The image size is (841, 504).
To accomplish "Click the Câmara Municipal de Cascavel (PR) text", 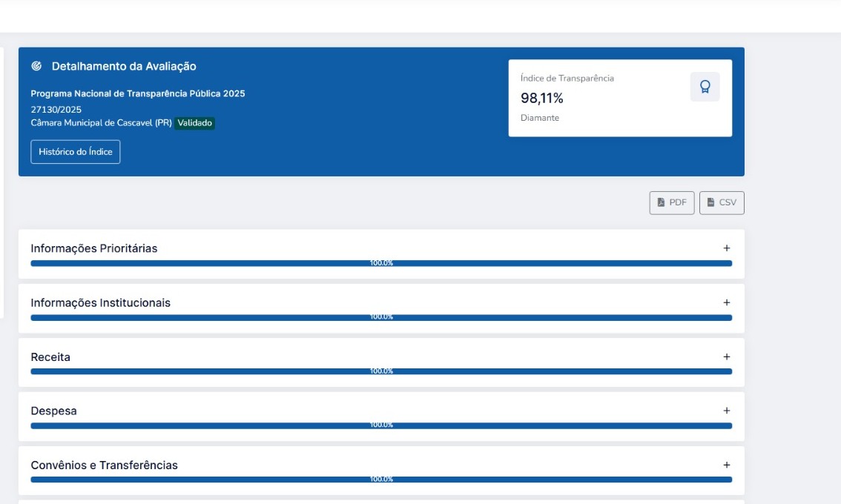I will click(x=101, y=123).
